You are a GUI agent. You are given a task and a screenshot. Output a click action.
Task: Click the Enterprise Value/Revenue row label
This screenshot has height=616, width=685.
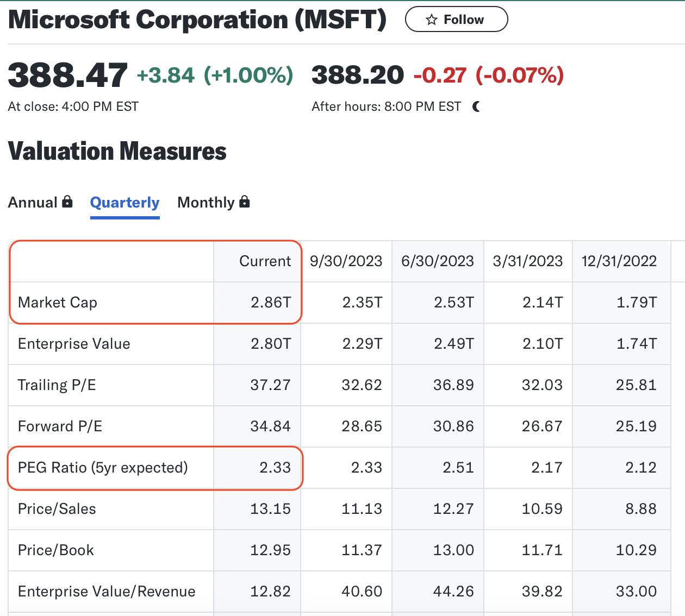[x=107, y=592]
